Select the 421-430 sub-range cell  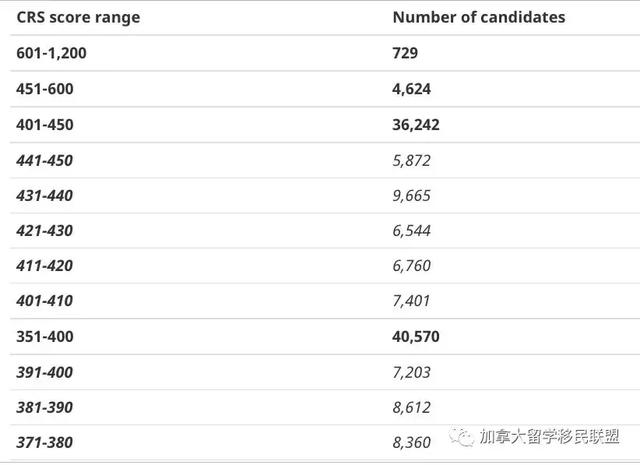tap(44, 231)
